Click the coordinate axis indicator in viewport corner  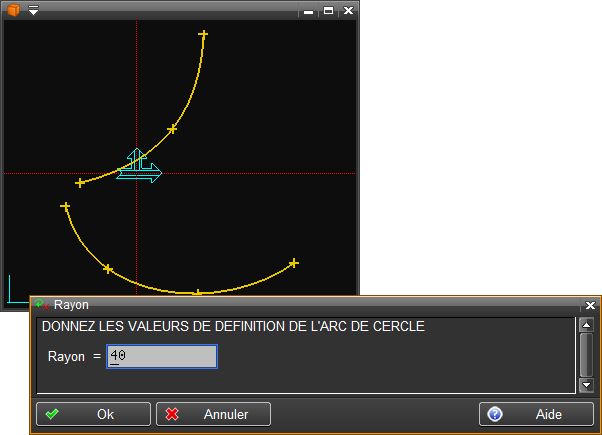pyautogui.click(x=14, y=289)
